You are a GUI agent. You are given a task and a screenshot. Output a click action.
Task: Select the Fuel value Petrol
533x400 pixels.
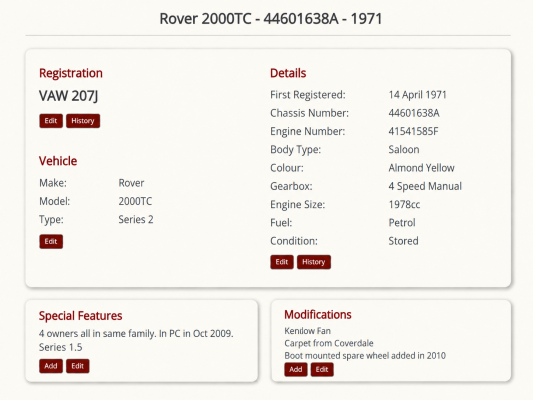[x=402, y=223]
